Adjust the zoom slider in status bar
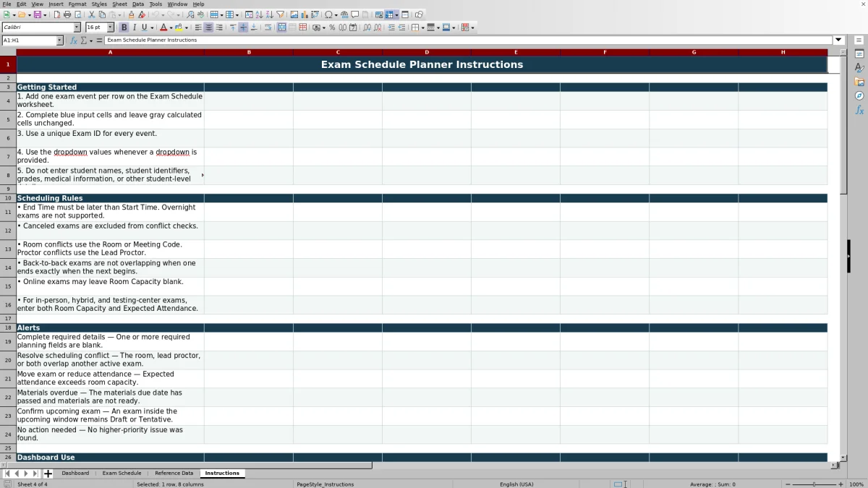The width and height of the screenshot is (868, 488). [814, 484]
